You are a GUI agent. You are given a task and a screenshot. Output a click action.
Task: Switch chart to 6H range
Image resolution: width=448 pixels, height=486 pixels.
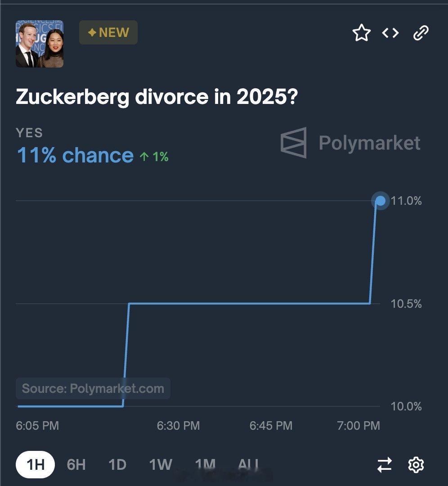click(76, 464)
